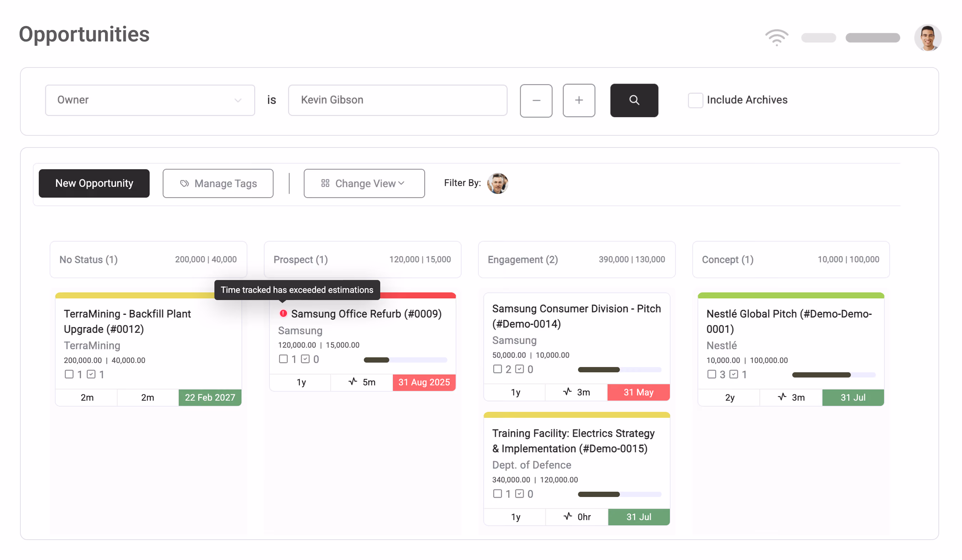
Task: Open Samsung Consumer Division - Pitch title
Action: click(576, 316)
